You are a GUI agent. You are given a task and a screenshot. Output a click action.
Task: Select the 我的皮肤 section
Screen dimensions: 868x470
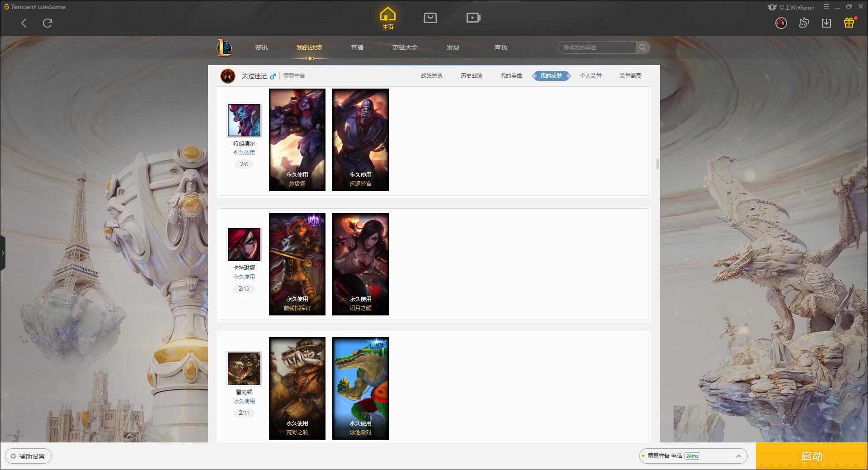click(x=551, y=76)
